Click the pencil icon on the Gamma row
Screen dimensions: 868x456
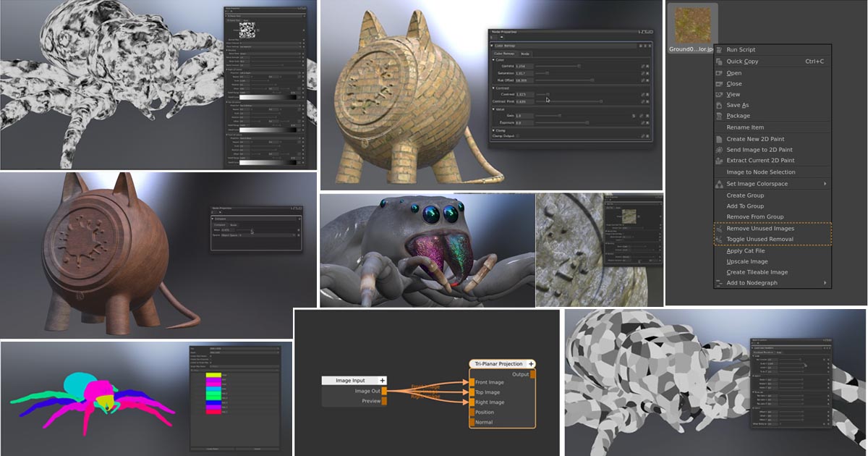[x=643, y=66]
